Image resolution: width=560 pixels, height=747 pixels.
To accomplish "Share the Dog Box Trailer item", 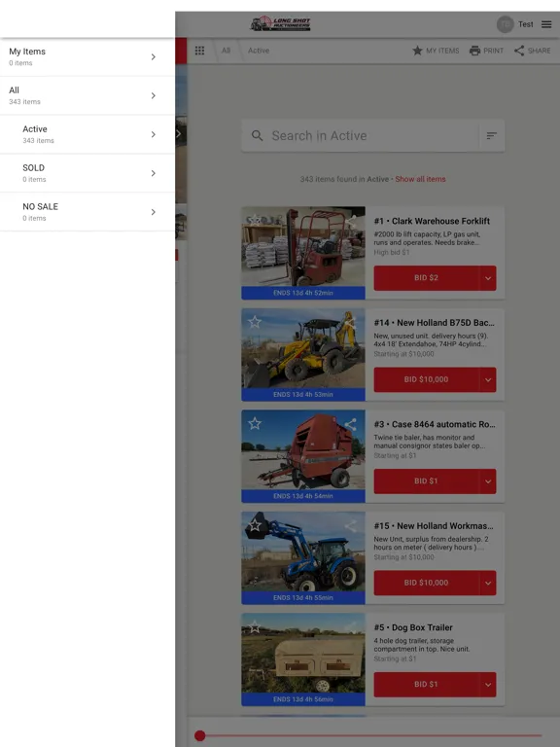I will 350,627.
